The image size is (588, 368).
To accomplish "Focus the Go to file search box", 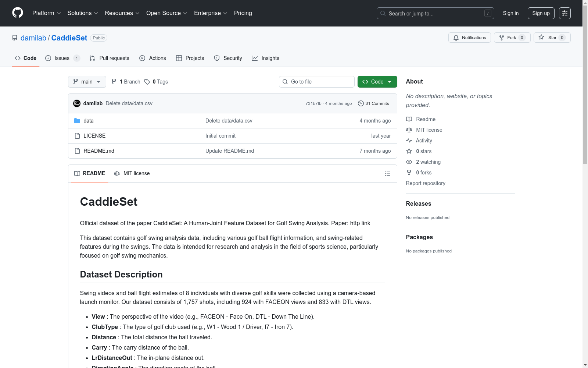I will point(317,82).
